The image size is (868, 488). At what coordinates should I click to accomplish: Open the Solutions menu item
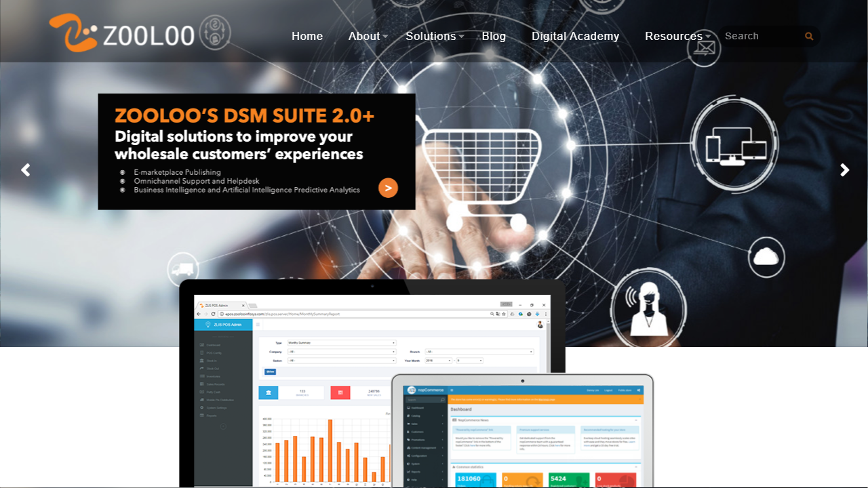(431, 36)
